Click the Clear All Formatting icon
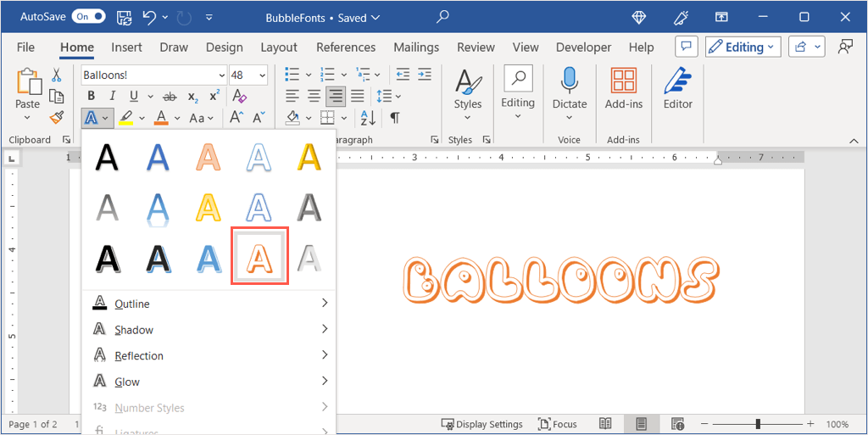This screenshot has height=435, width=868. pos(239,96)
